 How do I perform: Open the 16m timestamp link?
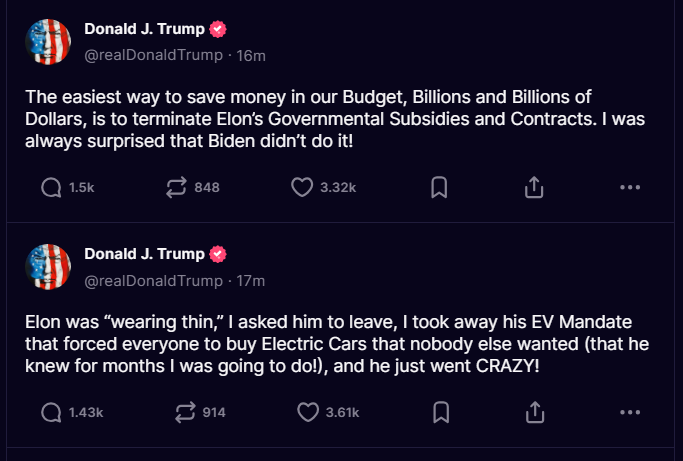pyautogui.click(x=252, y=56)
